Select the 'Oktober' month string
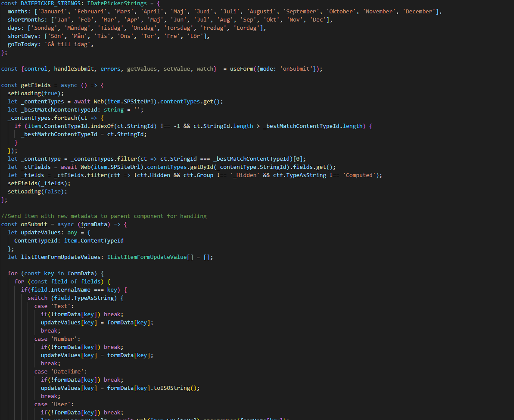514x420 pixels. point(340,12)
